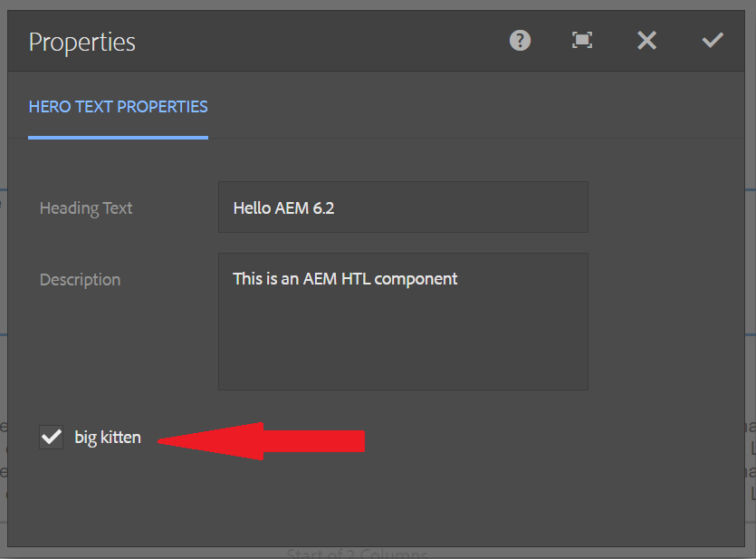The height and width of the screenshot is (559, 756).
Task: Click the Heading Text input field
Action: pos(403,207)
